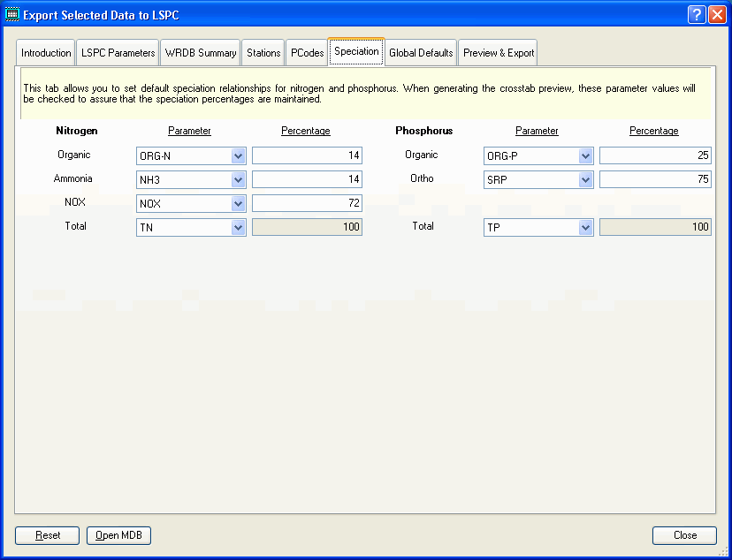Viewport: 732px width, 560px height.
Task: Click the Open MDB button
Action: click(x=118, y=535)
